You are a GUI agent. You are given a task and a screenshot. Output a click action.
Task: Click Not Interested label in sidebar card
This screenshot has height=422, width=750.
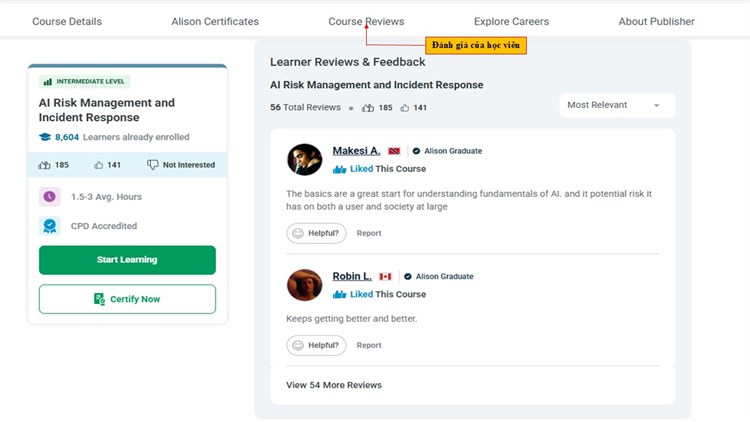tap(189, 165)
